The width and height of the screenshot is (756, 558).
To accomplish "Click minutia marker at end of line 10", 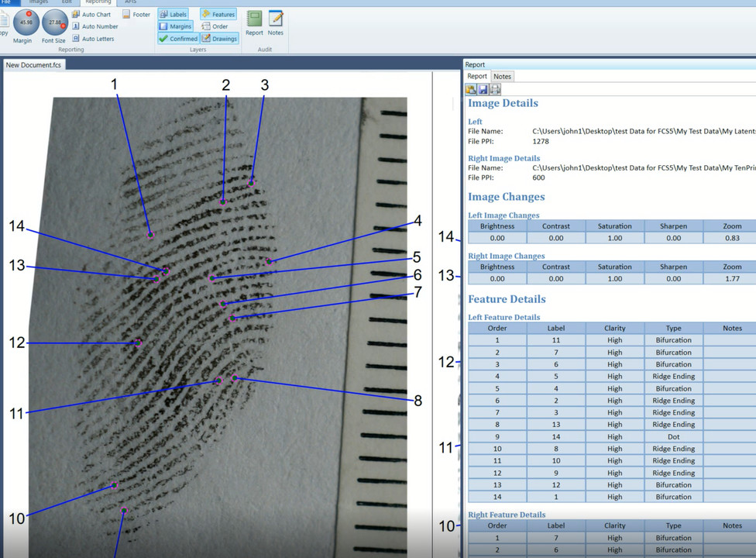I will (x=115, y=485).
